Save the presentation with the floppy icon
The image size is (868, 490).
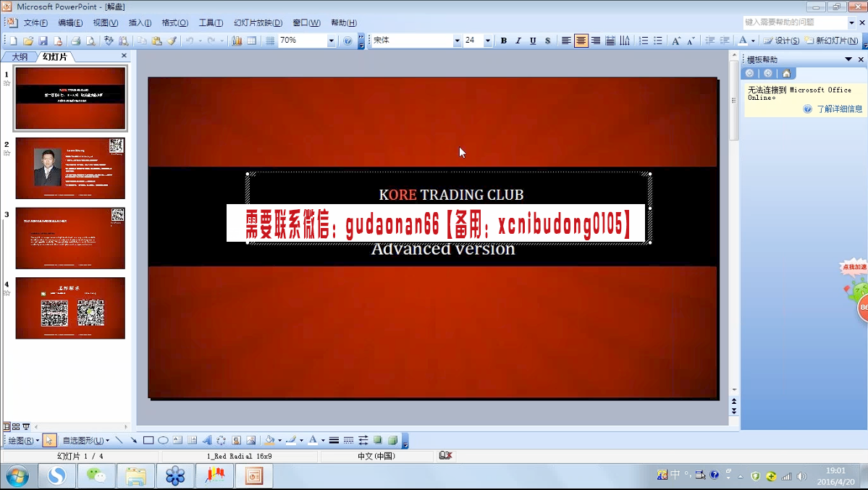tap(43, 41)
